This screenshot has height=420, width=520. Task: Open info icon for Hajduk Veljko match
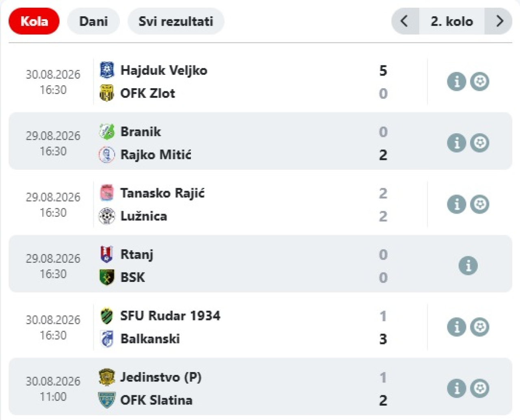coord(457,81)
